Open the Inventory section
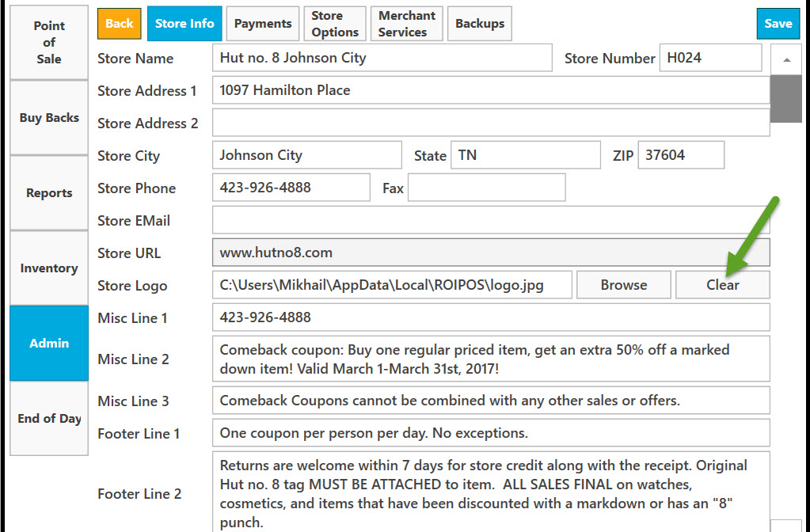The image size is (810, 532). click(x=49, y=268)
